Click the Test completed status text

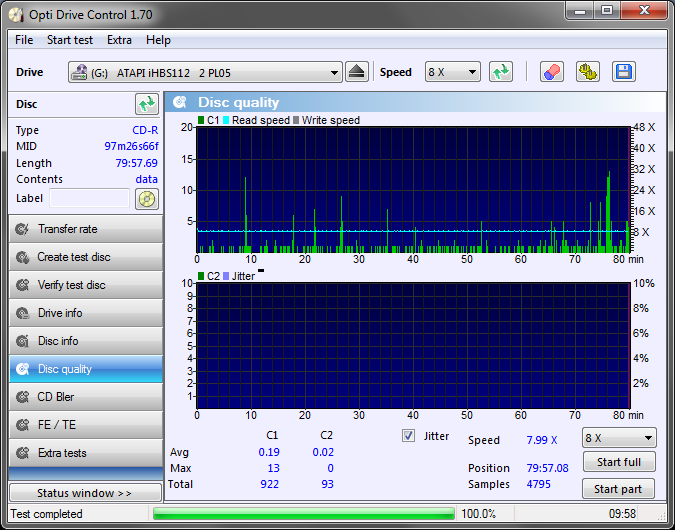coord(46,514)
